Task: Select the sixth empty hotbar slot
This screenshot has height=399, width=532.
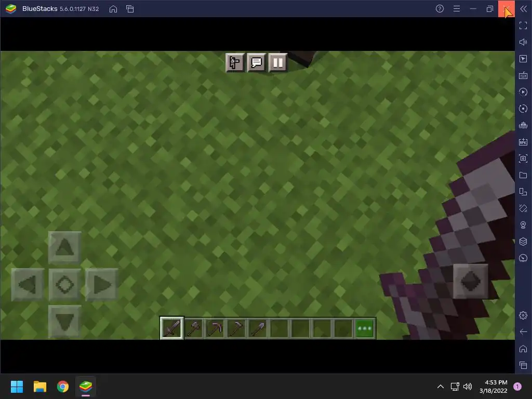Action: tap(279, 328)
